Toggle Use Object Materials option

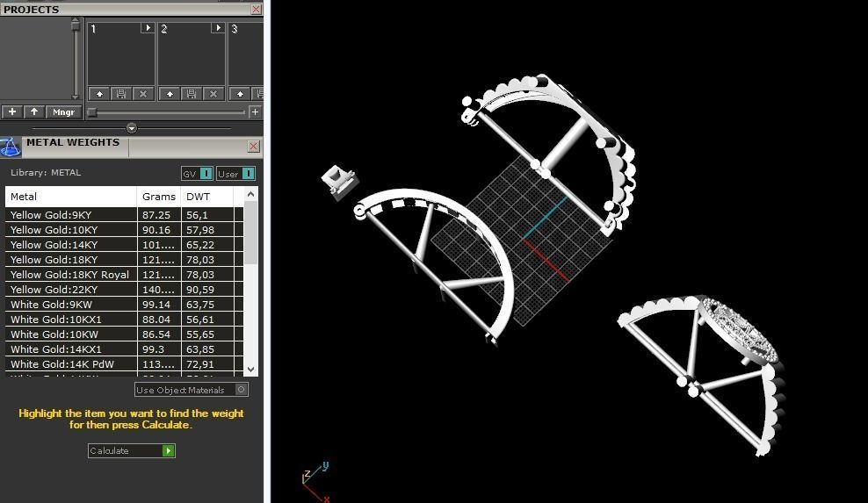click(x=191, y=390)
